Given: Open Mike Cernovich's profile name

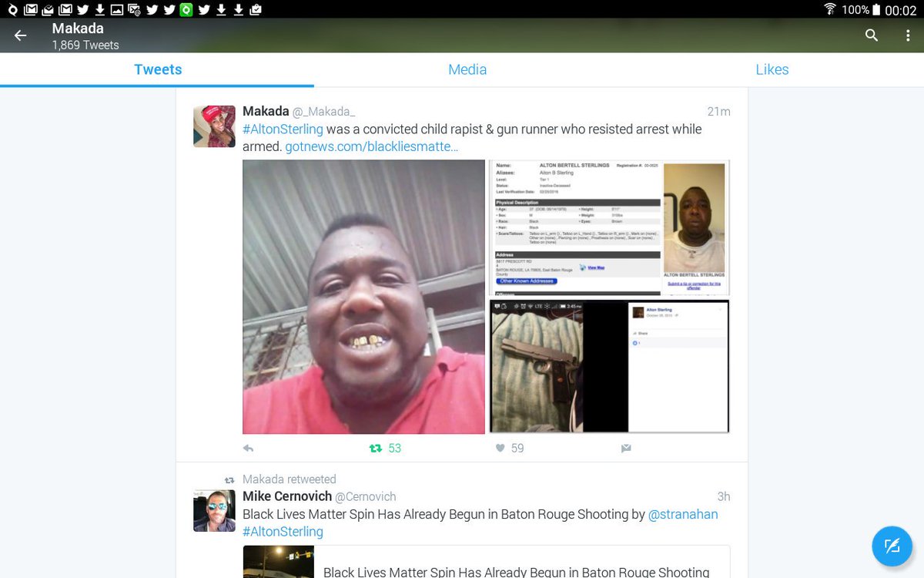Looking at the screenshot, I should [x=287, y=496].
